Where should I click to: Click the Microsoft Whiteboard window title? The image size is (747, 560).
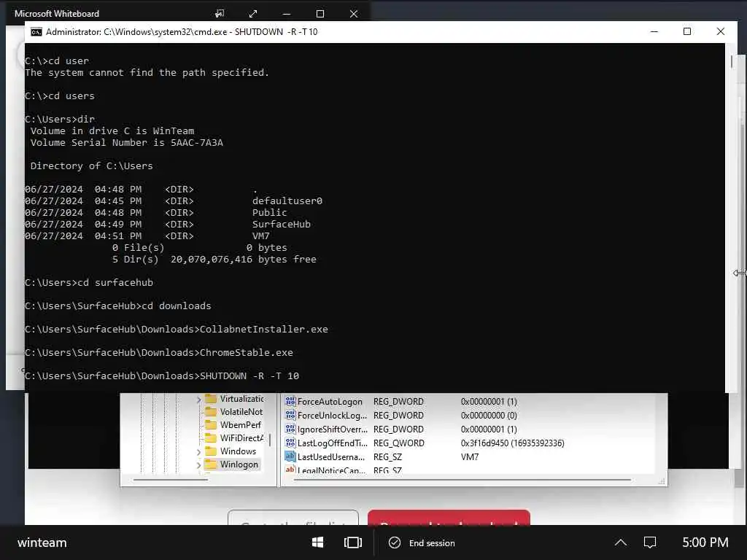click(x=57, y=13)
